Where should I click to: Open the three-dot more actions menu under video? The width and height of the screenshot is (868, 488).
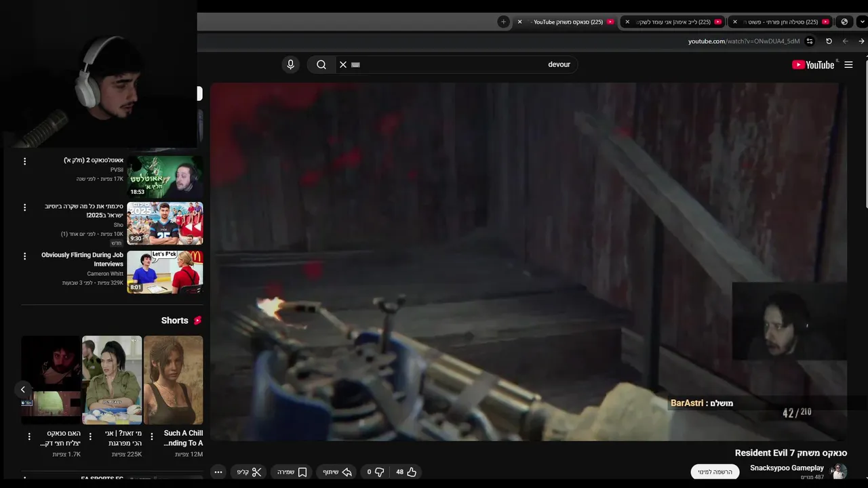click(x=218, y=472)
